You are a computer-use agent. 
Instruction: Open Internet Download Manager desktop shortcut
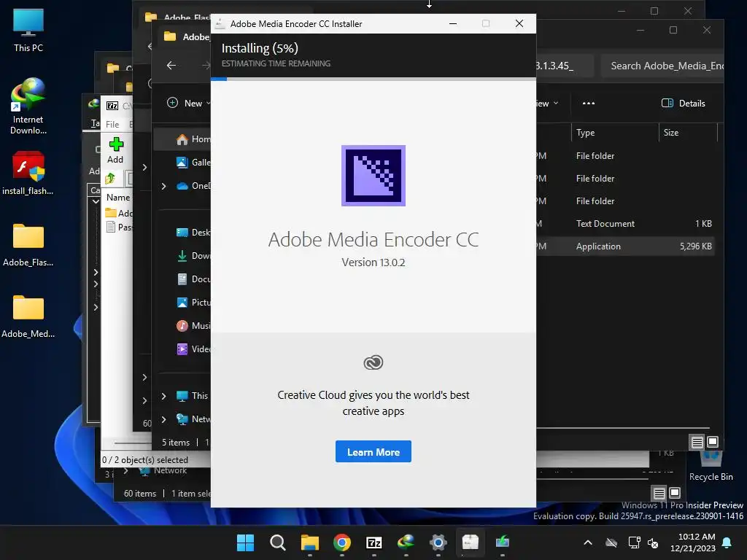(x=28, y=106)
